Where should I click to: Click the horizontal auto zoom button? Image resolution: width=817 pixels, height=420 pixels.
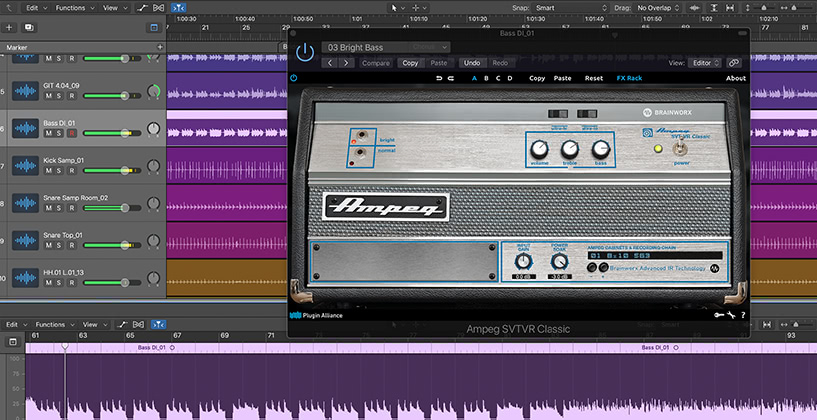point(729,8)
